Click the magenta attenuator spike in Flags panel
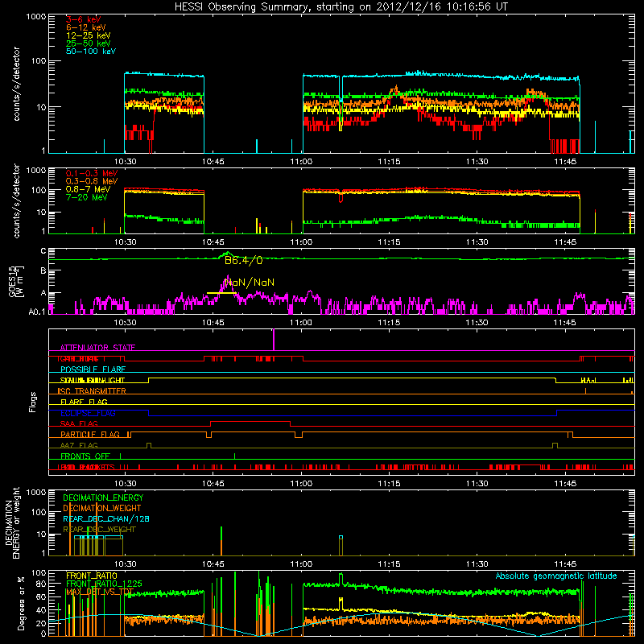The height and width of the screenshot is (644, 644). coord(274,340)
